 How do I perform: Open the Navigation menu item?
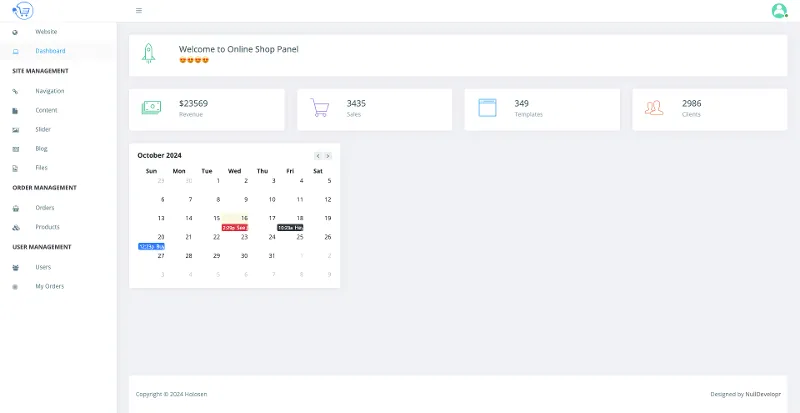coord(49,91)
